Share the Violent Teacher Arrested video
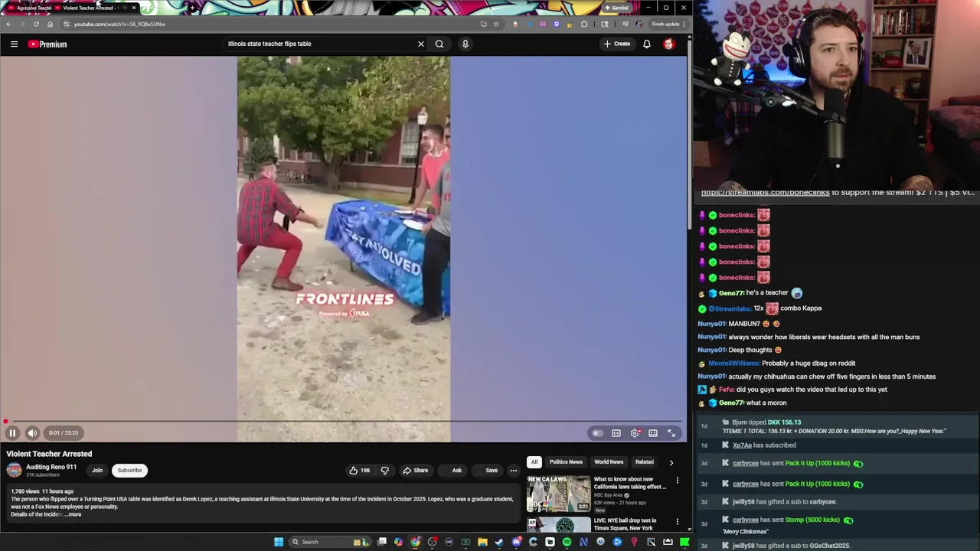Viewport: 980px width, 551px height. click(x=416, y=471)
